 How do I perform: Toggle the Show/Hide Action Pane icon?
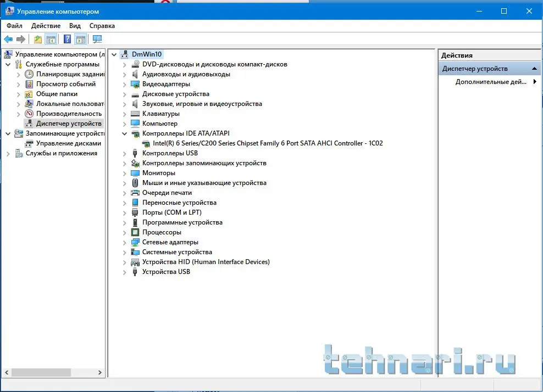[x=81, y=40]
